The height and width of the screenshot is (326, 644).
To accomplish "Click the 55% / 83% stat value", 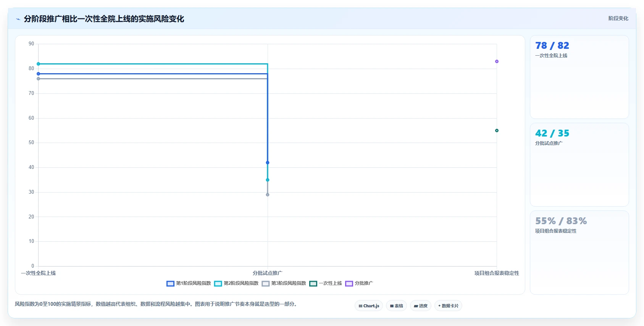I will (561, 221).
